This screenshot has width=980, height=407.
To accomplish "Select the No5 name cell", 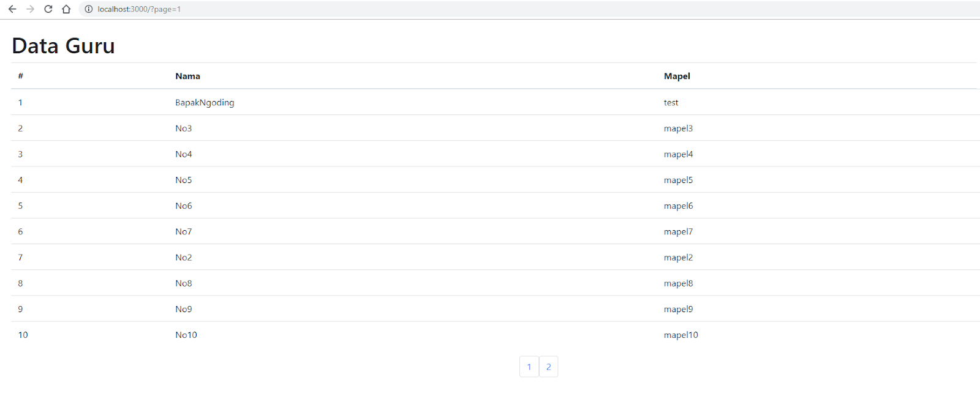I will (184, 180).
